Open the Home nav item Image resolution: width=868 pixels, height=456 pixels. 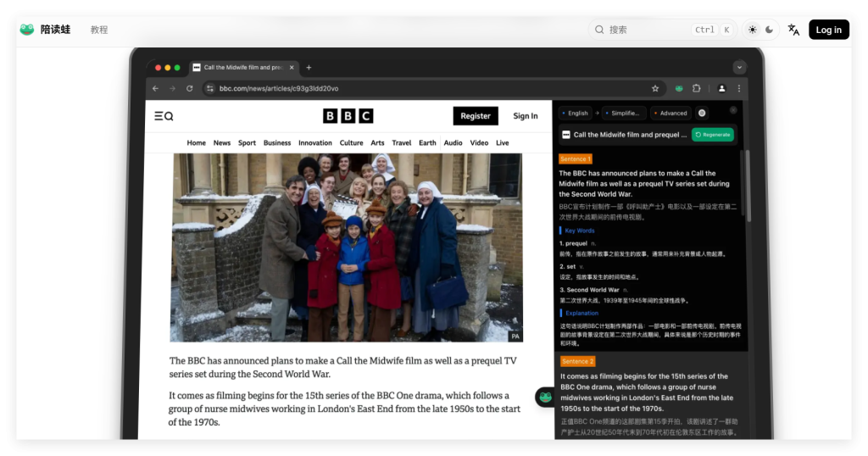tap(196, 142)
